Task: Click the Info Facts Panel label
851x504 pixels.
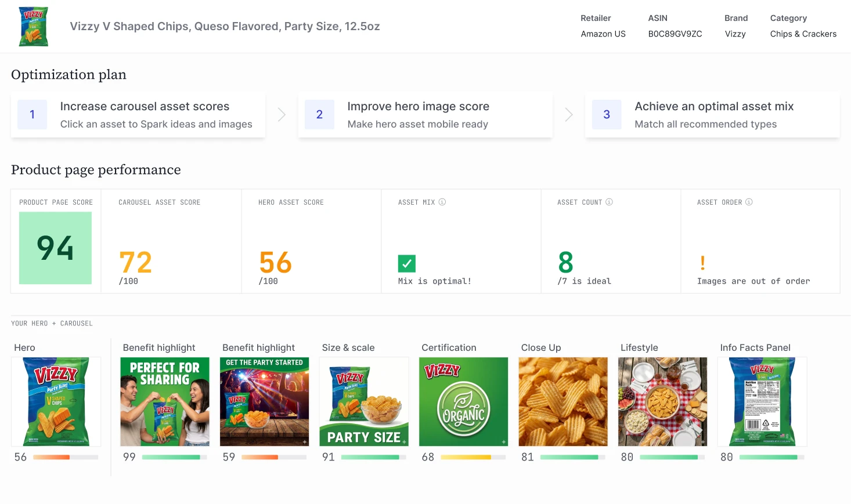Action: click(x=755, y=347)
